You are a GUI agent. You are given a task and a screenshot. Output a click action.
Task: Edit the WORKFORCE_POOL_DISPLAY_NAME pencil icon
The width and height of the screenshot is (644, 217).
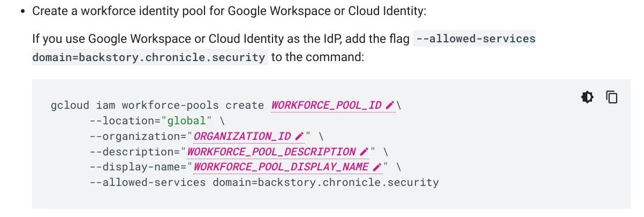click(377, 167)
